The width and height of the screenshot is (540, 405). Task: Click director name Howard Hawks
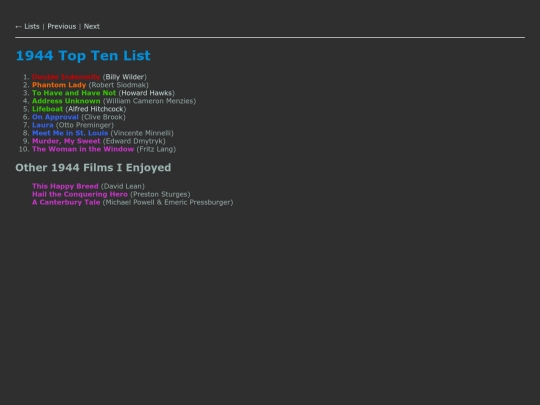(x=147, y=93)
